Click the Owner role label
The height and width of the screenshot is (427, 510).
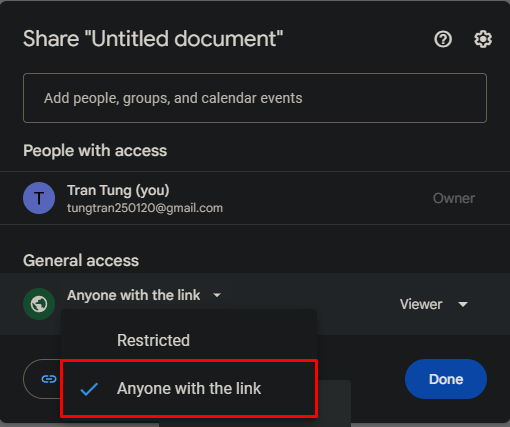point(454,198)
